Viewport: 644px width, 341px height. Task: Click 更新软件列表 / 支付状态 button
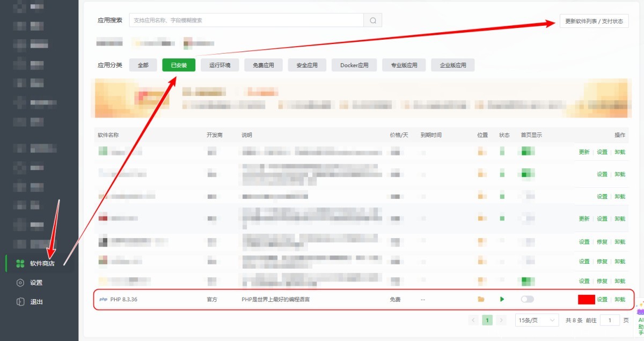(x=594, y=21)
